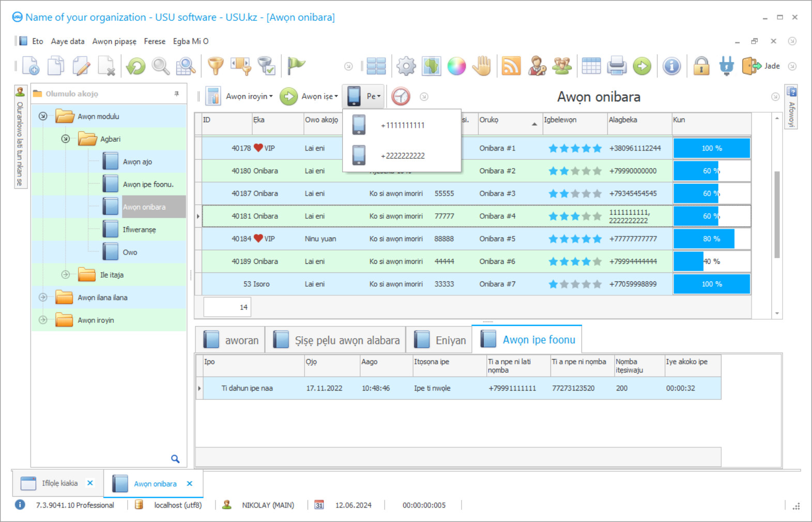Click the green refresh arrow icon
The image size is (812, 522).
[x=136, y=66]
